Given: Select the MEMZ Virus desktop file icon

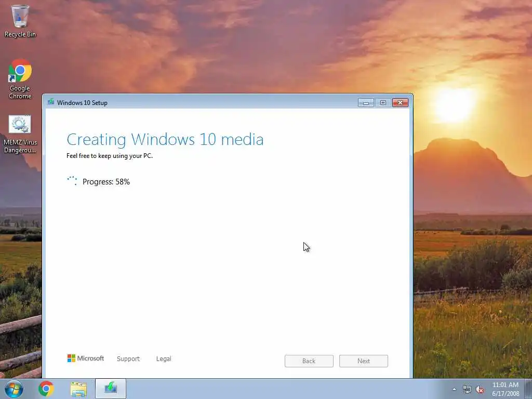Looking at the screenshot, I should (20, 135).
